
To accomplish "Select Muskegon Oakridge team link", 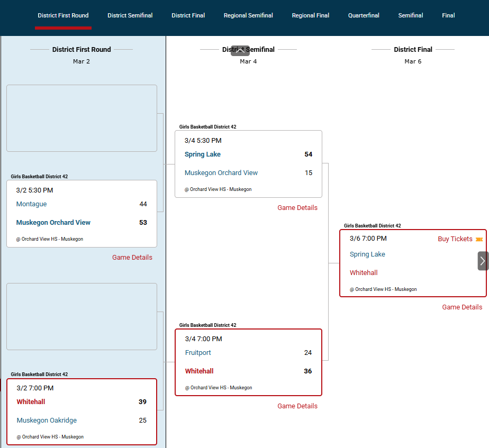I will (x=47, y=420).
